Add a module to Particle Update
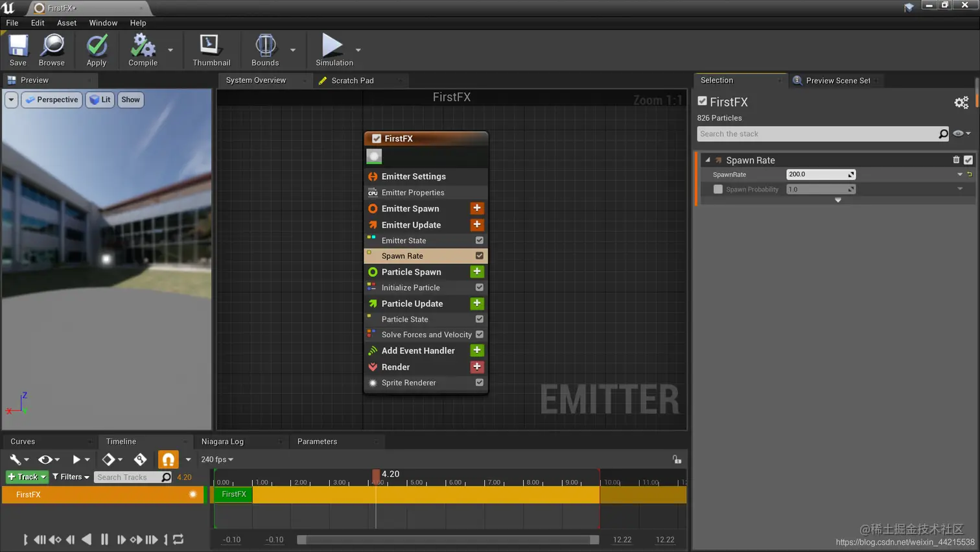The image size is (980, 552). [x=477, y=304]
